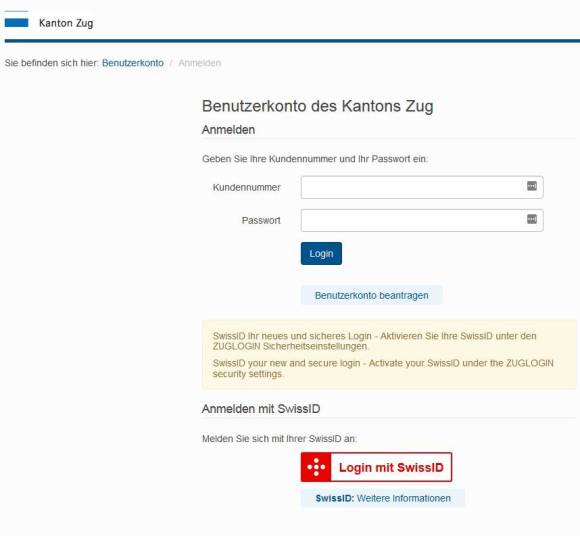Click the red SwissID logo icon
Image resolution: width=580 pixels, height=536 pixels.
[316, 467]
